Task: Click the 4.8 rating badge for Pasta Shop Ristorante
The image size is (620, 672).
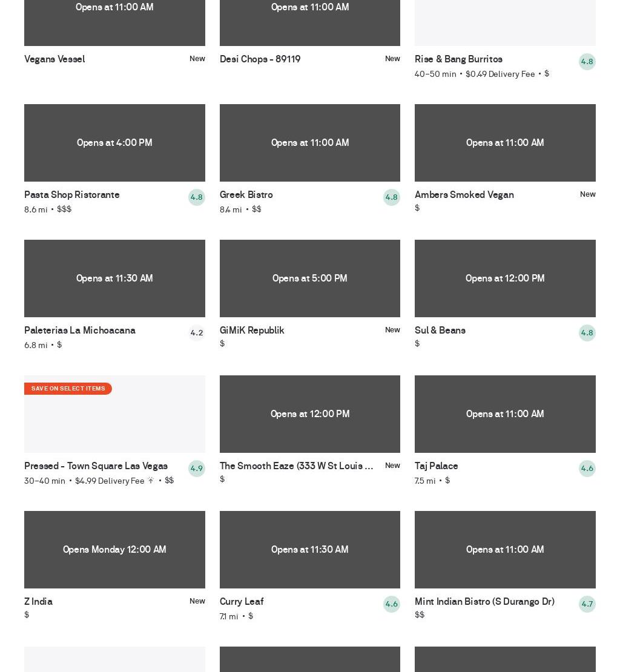Action: (x=196, y=197)
